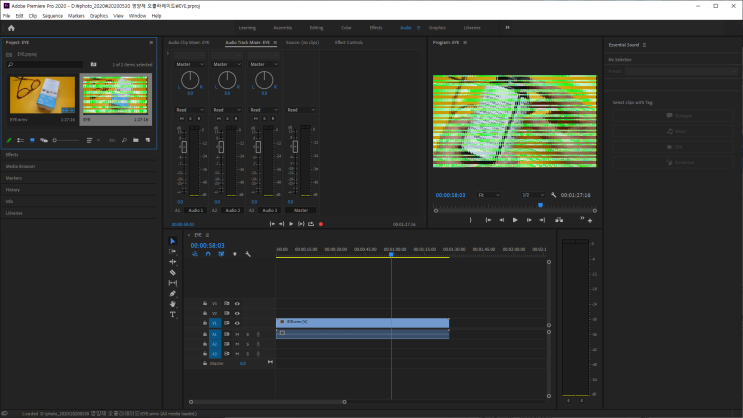Open the File menu
Viewport: 743px width, 418px height.
click(x=7, y=16)
